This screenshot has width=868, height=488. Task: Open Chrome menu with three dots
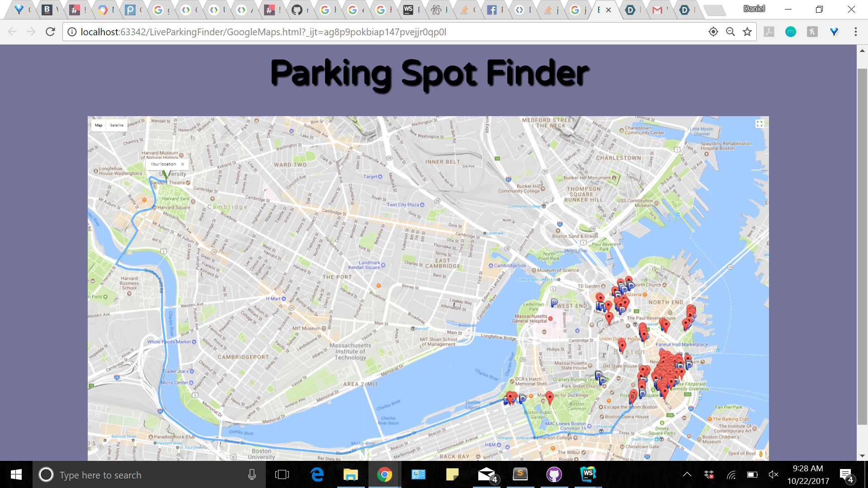[x=855, y=32]
